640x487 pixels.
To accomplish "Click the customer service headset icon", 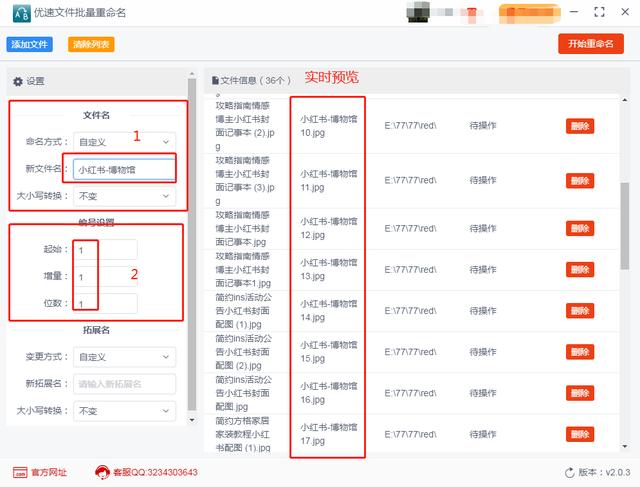I will coord(102,472).
